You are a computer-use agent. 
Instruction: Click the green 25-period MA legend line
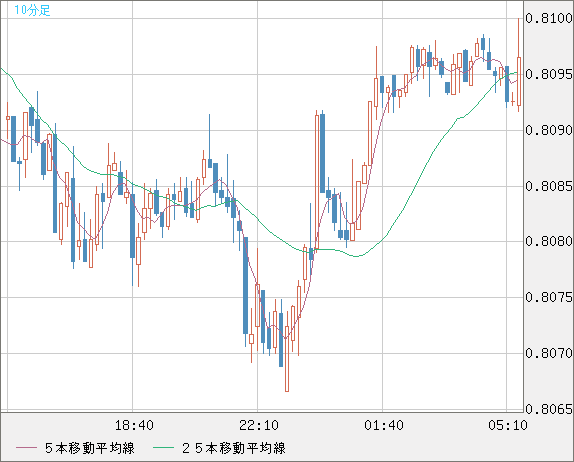tap(163, 448)
